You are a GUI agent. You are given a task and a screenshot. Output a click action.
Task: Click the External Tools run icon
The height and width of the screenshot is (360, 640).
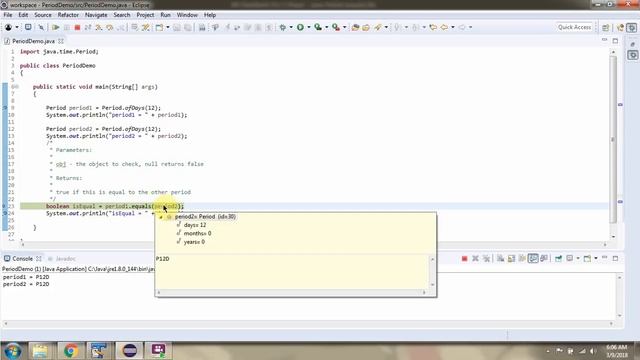336,27
